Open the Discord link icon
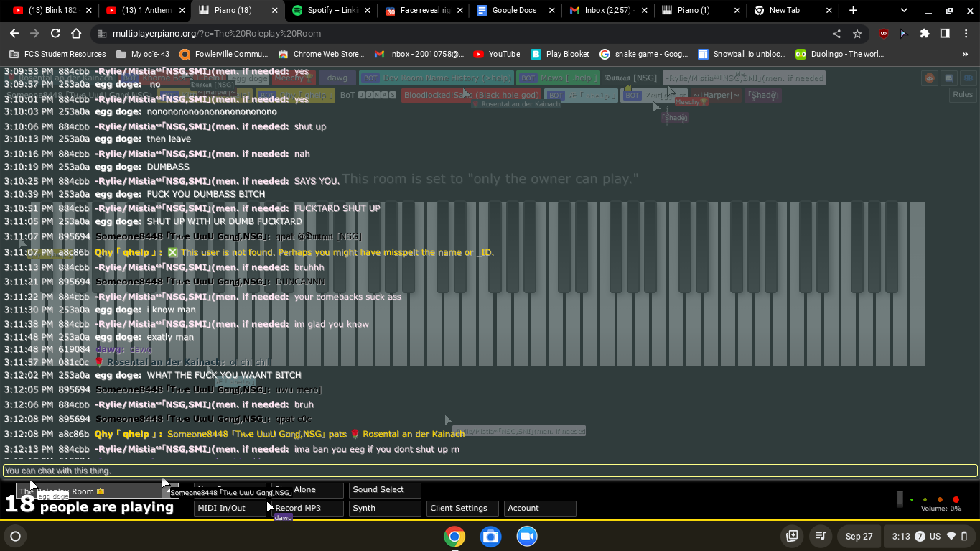The height and width of the screenshot is (551, 980). (x=949, y=78)
